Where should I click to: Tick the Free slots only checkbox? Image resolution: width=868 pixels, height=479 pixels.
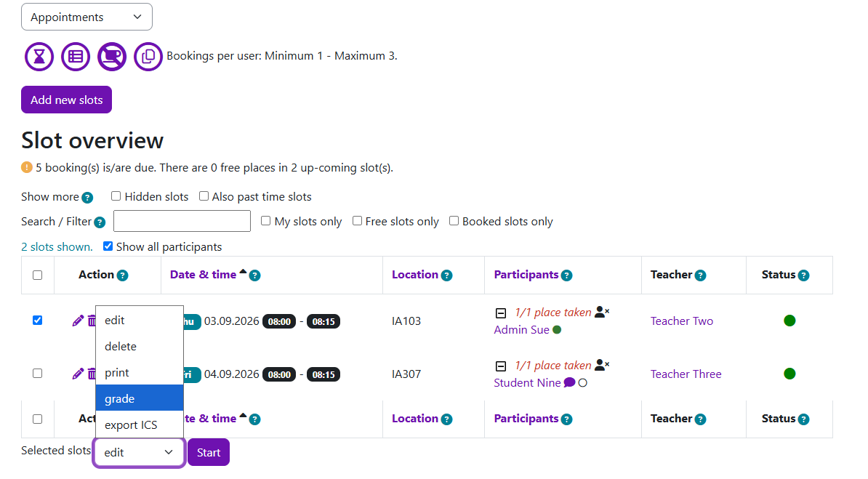(x=358, y=221)
